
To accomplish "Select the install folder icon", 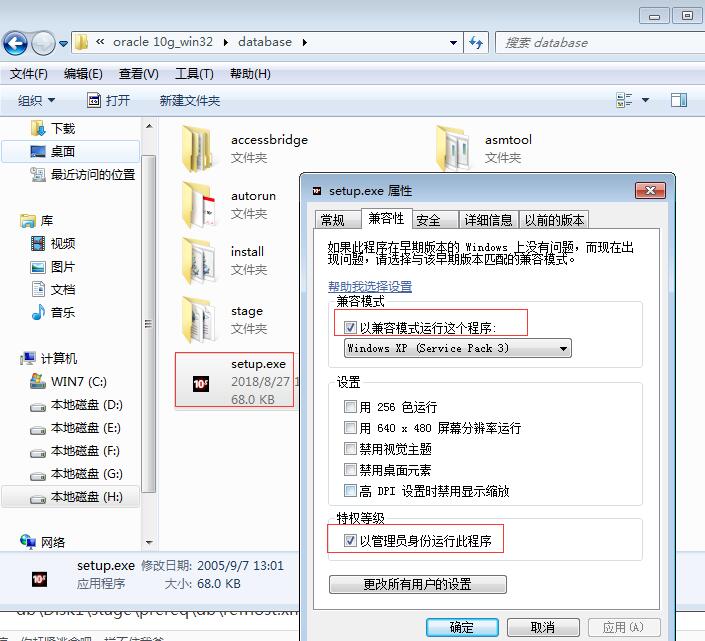I will pos(198,261).
